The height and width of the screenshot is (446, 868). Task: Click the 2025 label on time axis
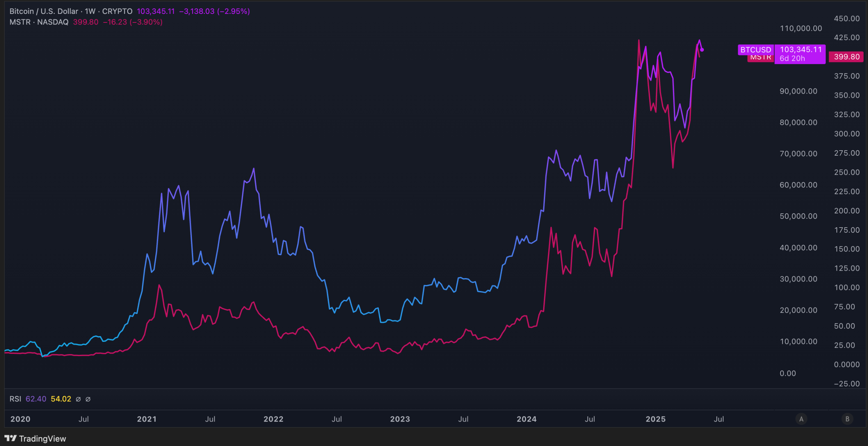point(655,419)
